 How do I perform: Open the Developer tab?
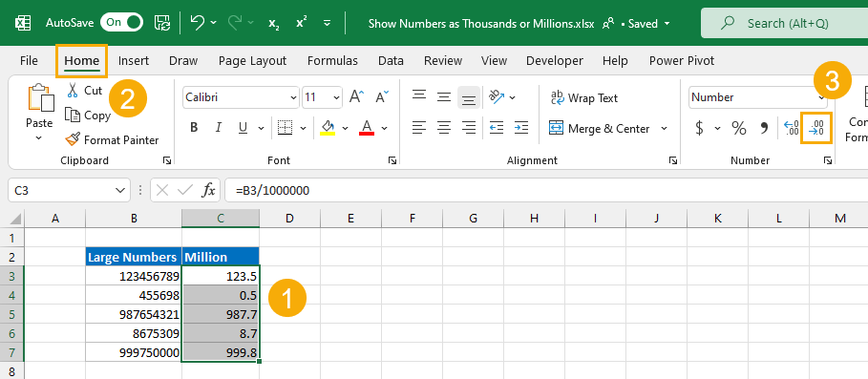pyautogui.click(x=555, y=61)
